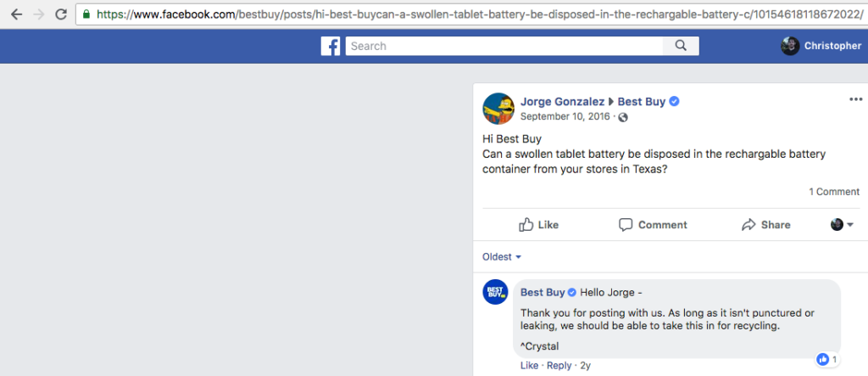Viewport: 868px width, 376px height.
Task: Click the verified badge in Best Buy comment
Action: point(572,293)
